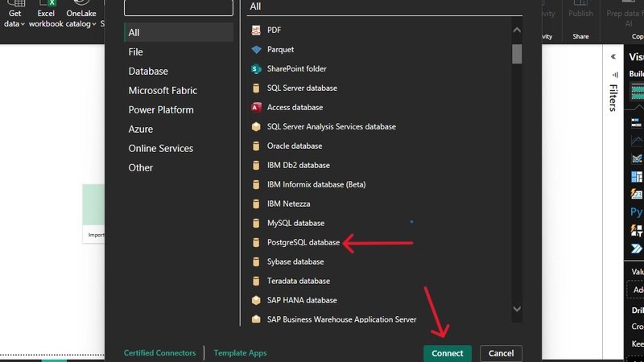This screenshot has width=644, height=362.
Task: Click the Parquet diamond icon
Action: click(256, 49)
